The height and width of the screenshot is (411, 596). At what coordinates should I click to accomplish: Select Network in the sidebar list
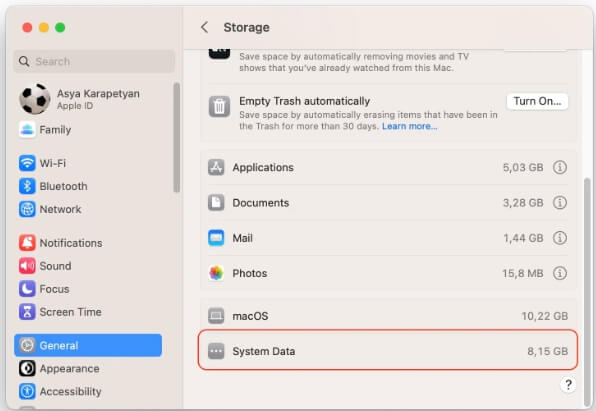click(60, 209)
